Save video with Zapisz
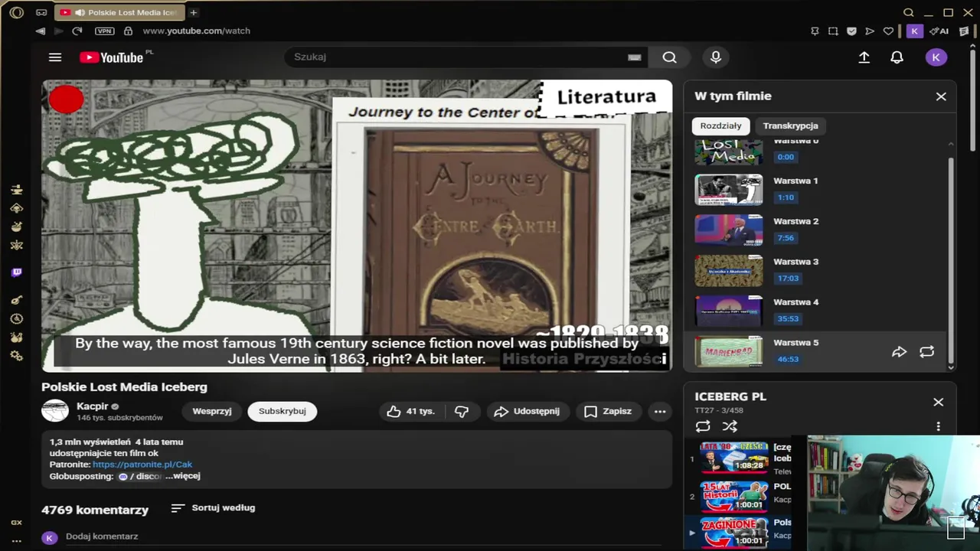The image size is (980, 551). pyautogui.click(x=608, y=411)
